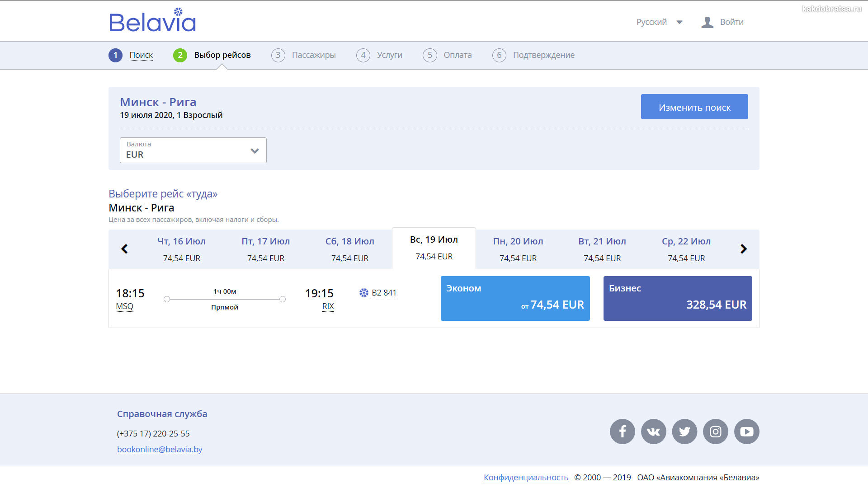The width and height of the screenshot is (868, 488).
Task: Choose the Эконом fare 74,54 EUR
Action: tap(515, 298)
